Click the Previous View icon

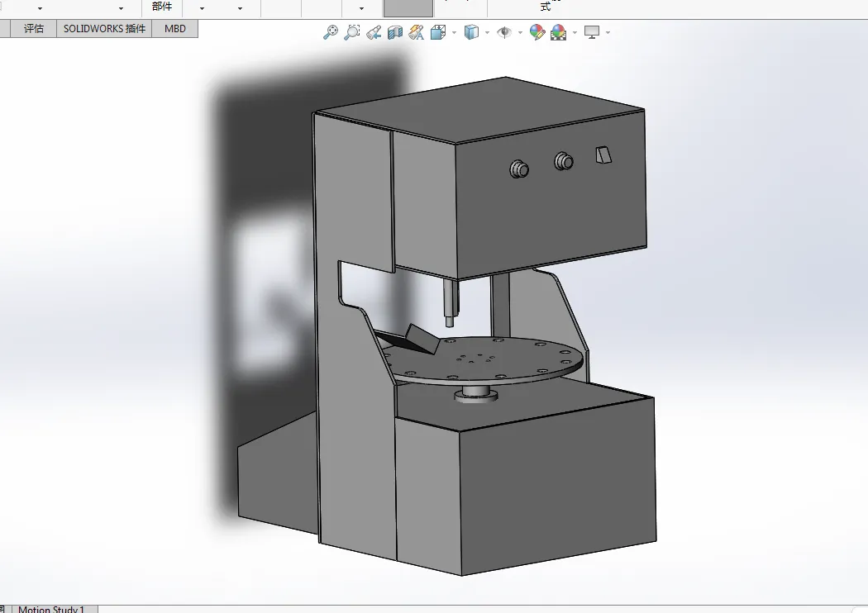point(374,32)
